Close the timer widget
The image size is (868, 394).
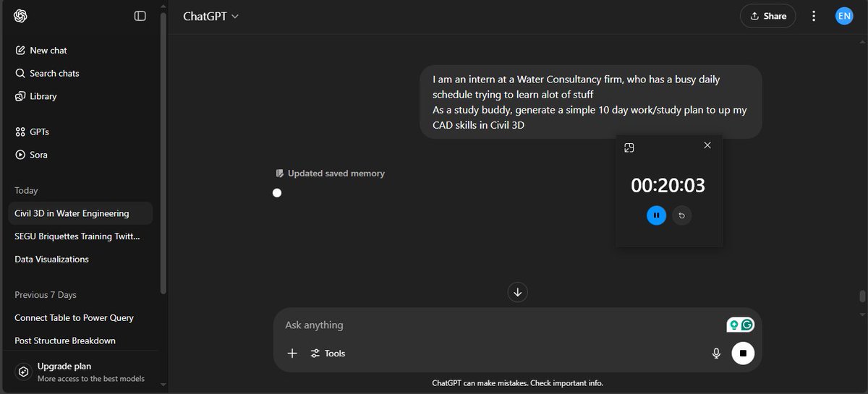pyautogui.click(x=707, y=145)
